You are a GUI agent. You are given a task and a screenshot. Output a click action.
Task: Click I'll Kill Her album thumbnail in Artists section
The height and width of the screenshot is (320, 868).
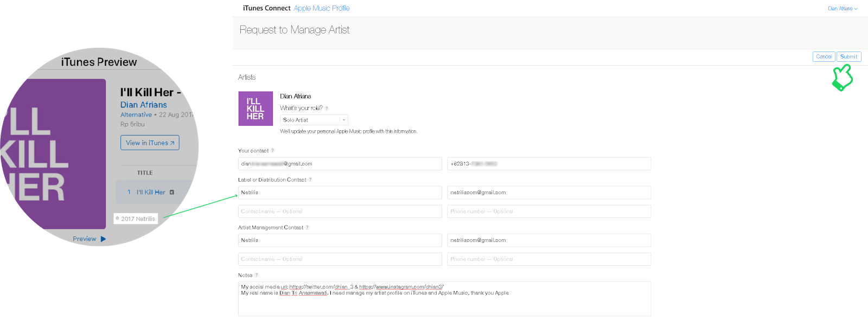256,108
